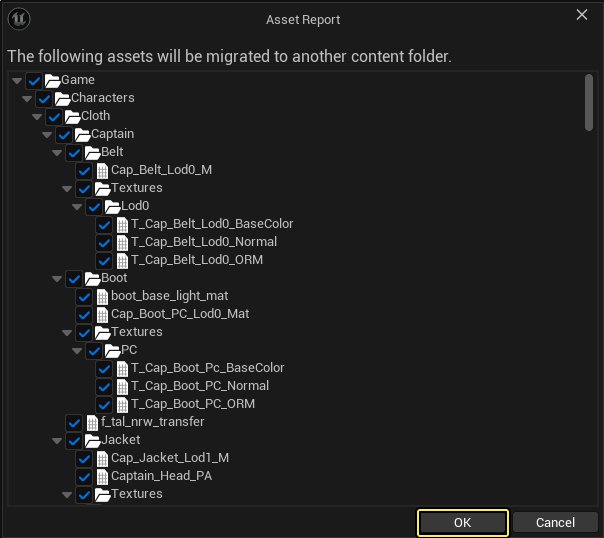This screenshot has height=538, width=604.
Task: Click the asset tree vertical scrollbar
Action: point(589,102)
